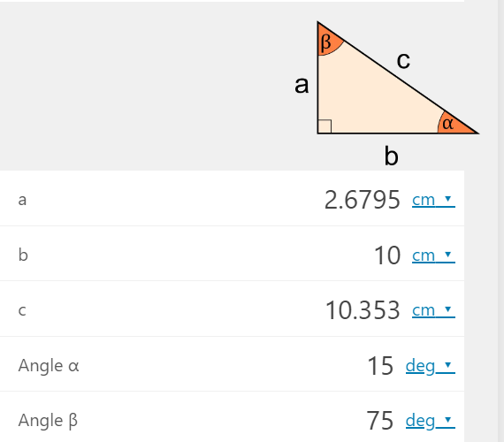Click the 'Angle α' row label
The width and height of the screenshot is (504, 442).
[x=49, y=366]
